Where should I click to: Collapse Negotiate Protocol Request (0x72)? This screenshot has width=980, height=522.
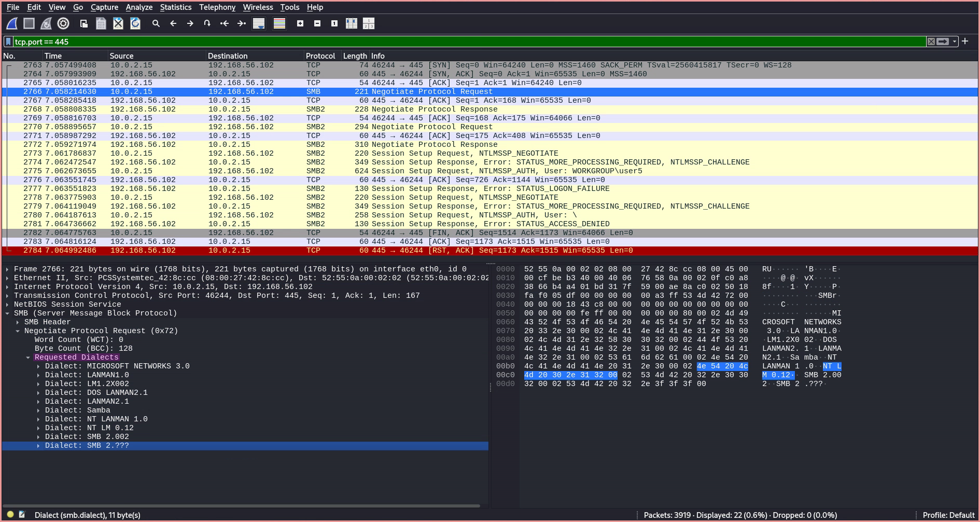click(18, 331)
